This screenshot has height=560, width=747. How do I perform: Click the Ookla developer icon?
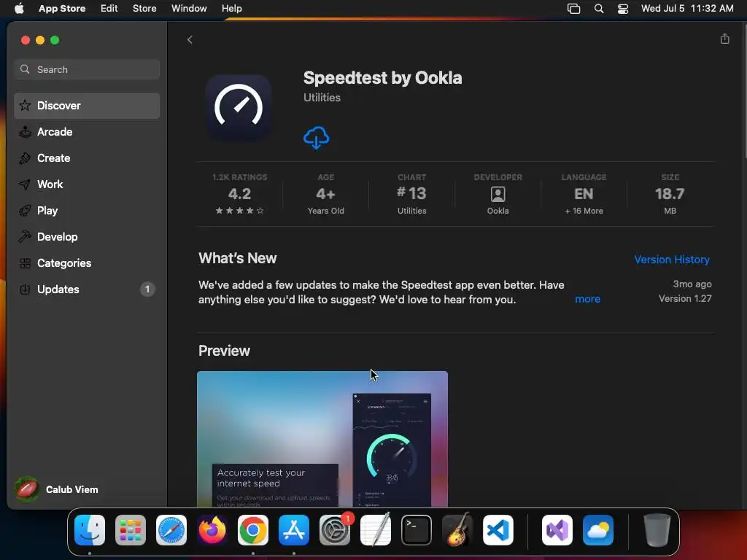click(498, 194)
